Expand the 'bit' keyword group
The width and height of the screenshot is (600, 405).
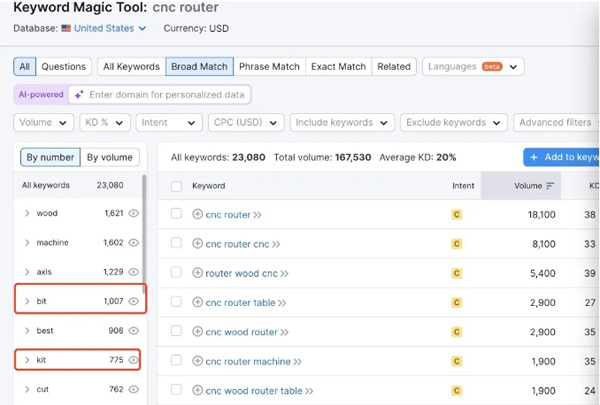(27, 301)
